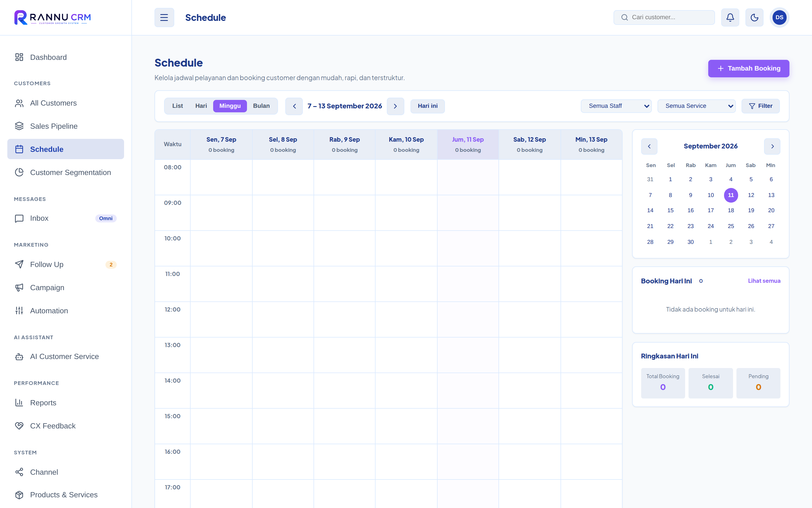The width and height of the screenshot is (812, 508).
Task: Open notifications bell icon
Action: tap(730, 17)
